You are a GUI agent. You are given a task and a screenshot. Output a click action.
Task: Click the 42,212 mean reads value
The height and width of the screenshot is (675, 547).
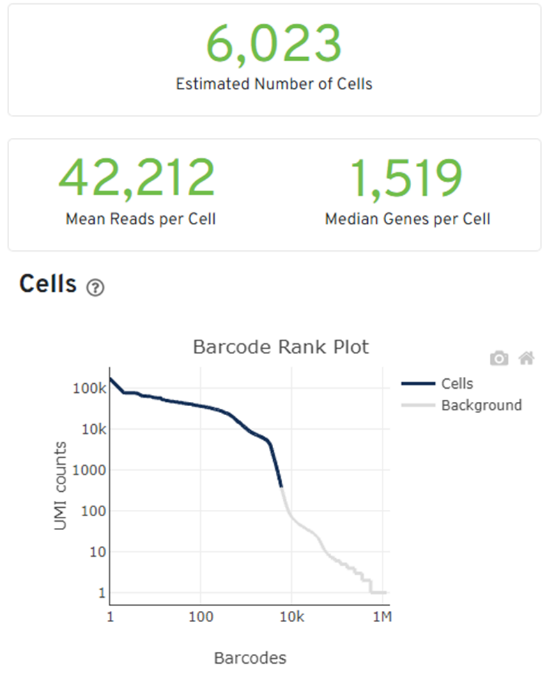(137, 178)
